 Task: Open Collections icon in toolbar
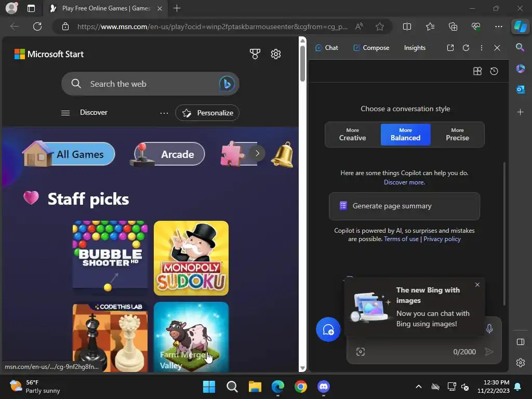(453, 26)
